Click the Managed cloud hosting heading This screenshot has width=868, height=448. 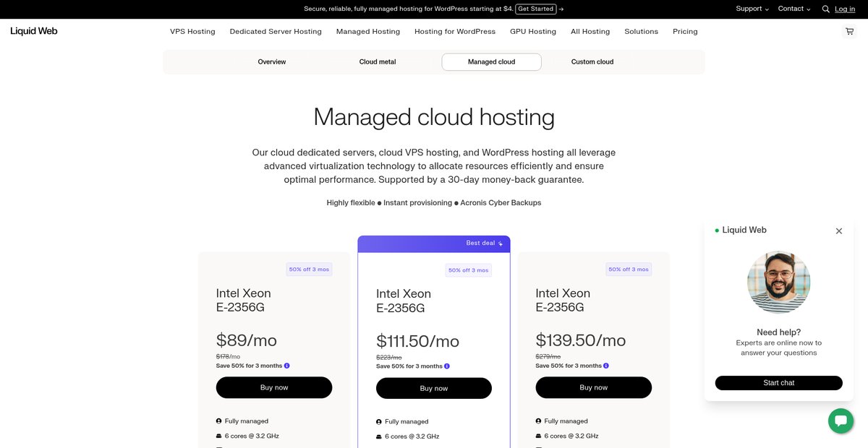(434, 117)
